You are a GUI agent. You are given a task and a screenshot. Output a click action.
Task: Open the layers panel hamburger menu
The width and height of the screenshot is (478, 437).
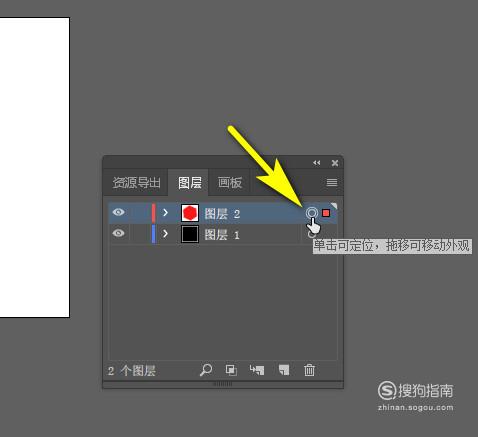[x=332, y=182]
